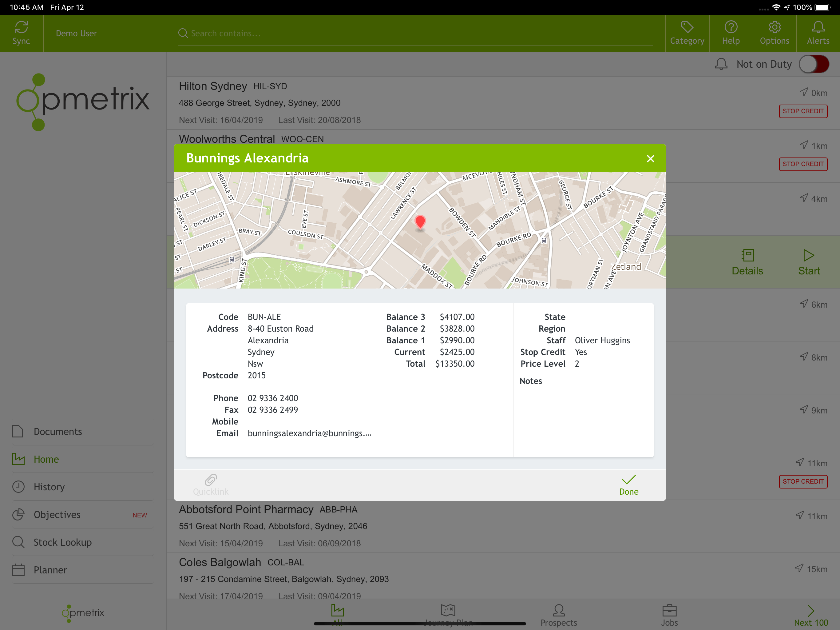Image resolution: width=840 pixels, height=630 pixels.
Task: Click the 9km navigation arrow icon
Action: tap(803, 409)
